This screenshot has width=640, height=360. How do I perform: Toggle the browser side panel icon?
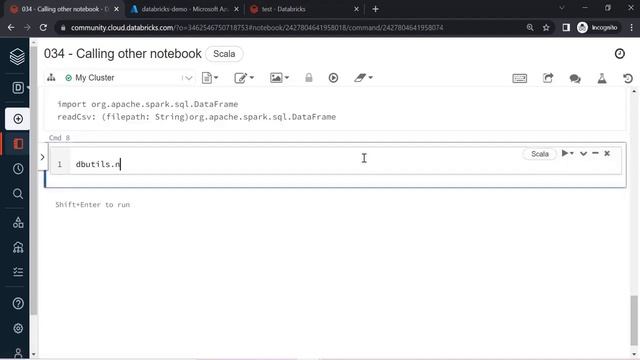566,28
